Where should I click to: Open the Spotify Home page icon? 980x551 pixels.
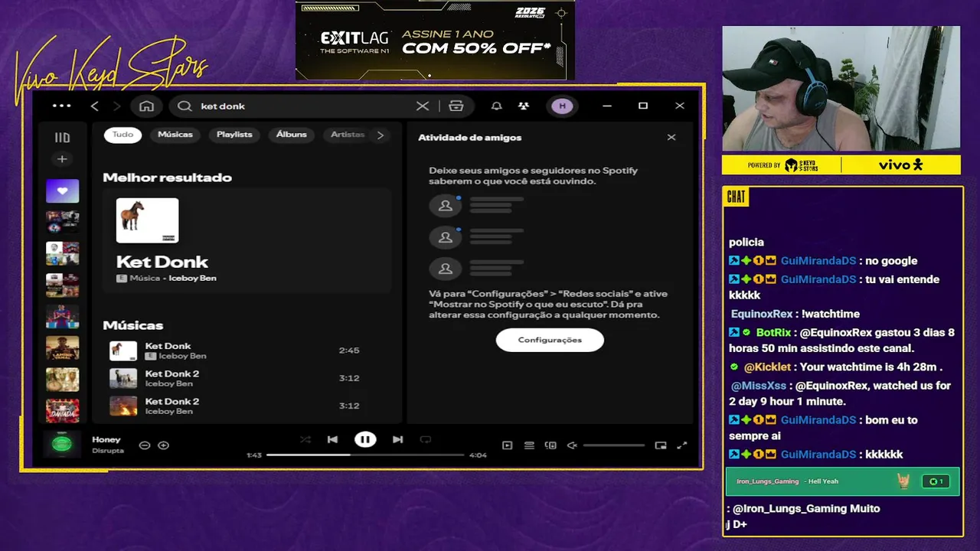tap(147, 106)
